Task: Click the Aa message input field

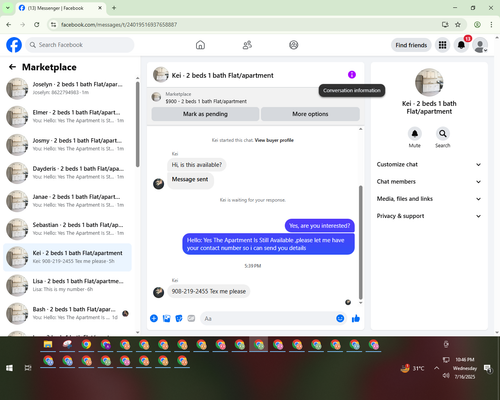Action: [x=268, y=318]
